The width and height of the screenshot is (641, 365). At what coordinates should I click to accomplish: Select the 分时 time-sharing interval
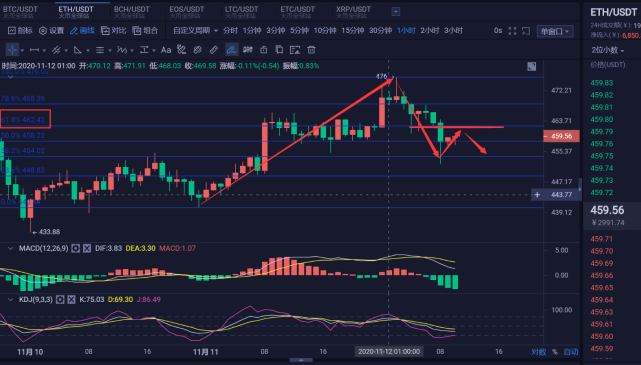pos(230,31)
